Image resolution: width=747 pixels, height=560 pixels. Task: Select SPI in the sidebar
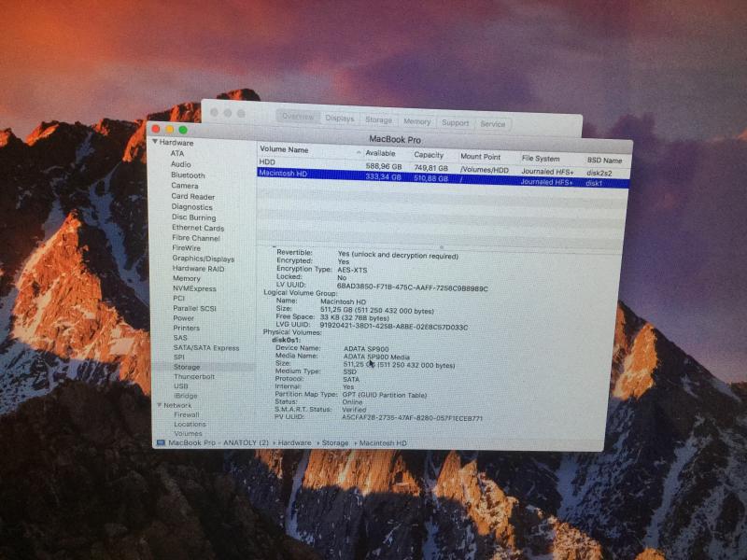coord(178,357)
